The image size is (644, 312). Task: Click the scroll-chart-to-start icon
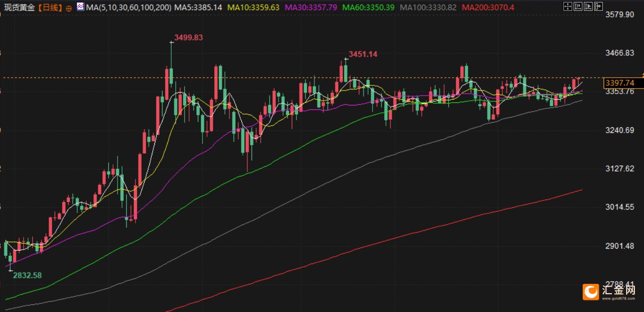pos(578,6)
